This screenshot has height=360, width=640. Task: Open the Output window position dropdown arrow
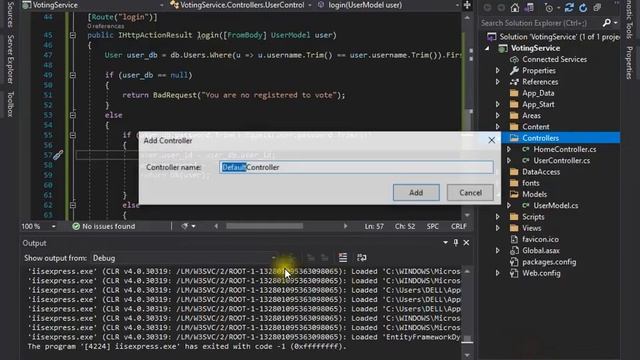point(445,243)
